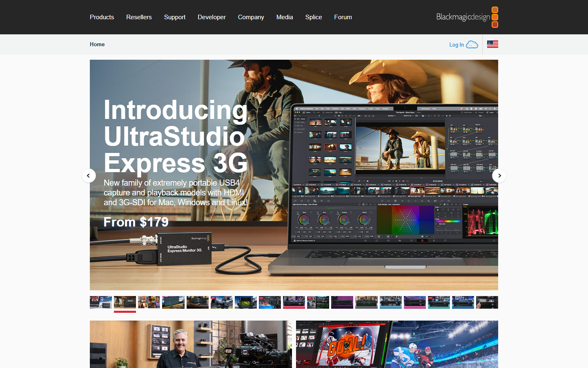Select the Media navigation item
Screen dimensions: 588x368
point(285,17)
